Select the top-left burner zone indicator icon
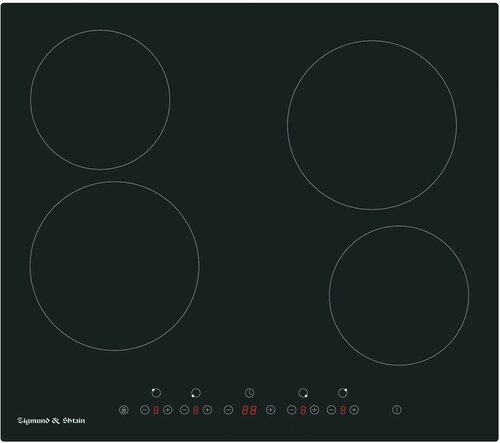The height and width of the screenshot is (443, 500). tap(156, 393)
